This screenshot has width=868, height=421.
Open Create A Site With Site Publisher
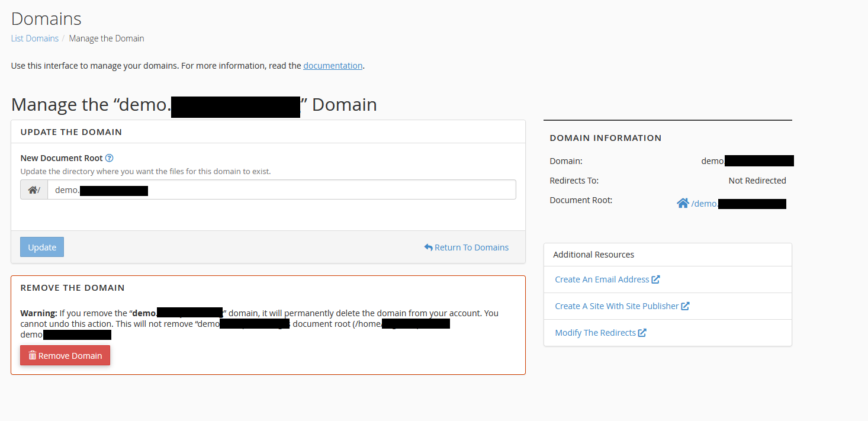coord(616,306)
